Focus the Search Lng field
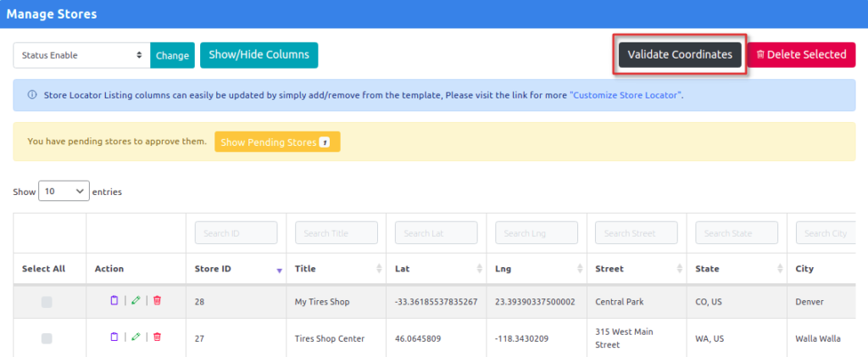This screenshot has height=357, width=868. click(x=537, y=233)
